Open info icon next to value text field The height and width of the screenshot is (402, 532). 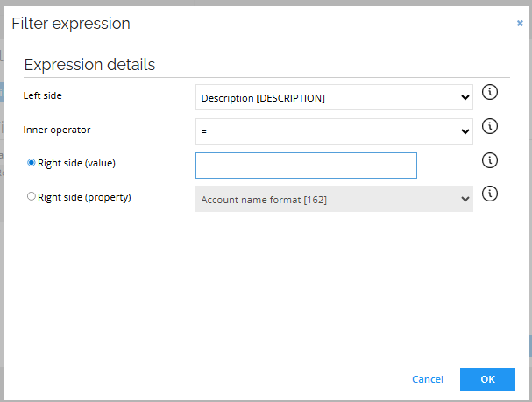pos(490,160)
